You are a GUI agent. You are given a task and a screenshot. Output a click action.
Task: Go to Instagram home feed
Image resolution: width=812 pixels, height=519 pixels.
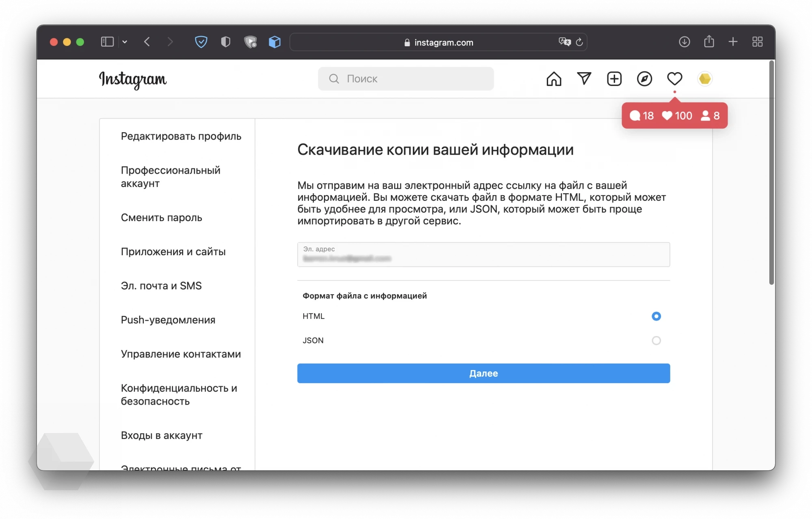tap(554, 79)
